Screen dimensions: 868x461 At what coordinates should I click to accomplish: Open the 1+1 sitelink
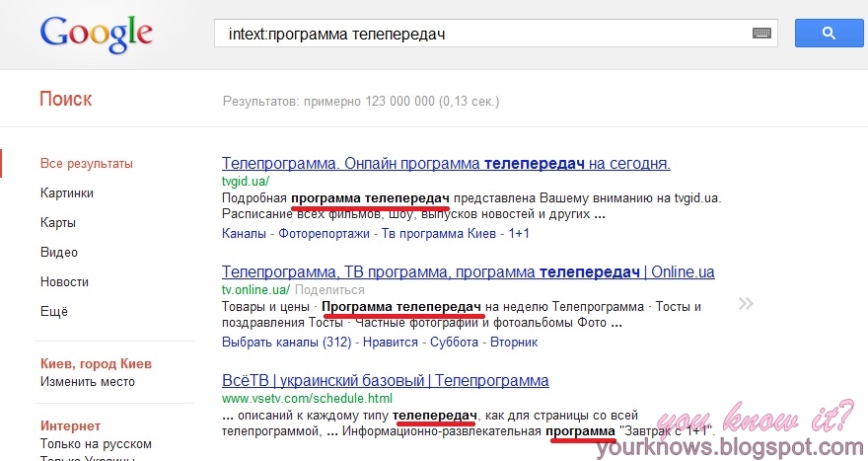tap(519, 233)
